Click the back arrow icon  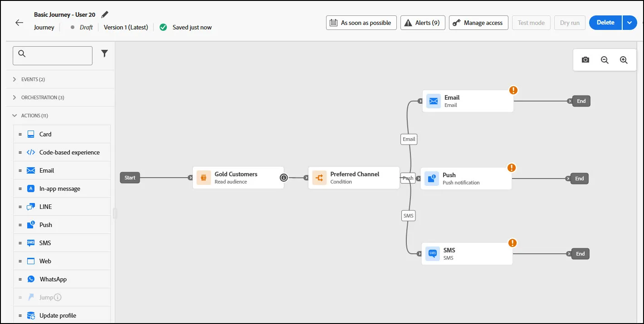click(19, 23)
